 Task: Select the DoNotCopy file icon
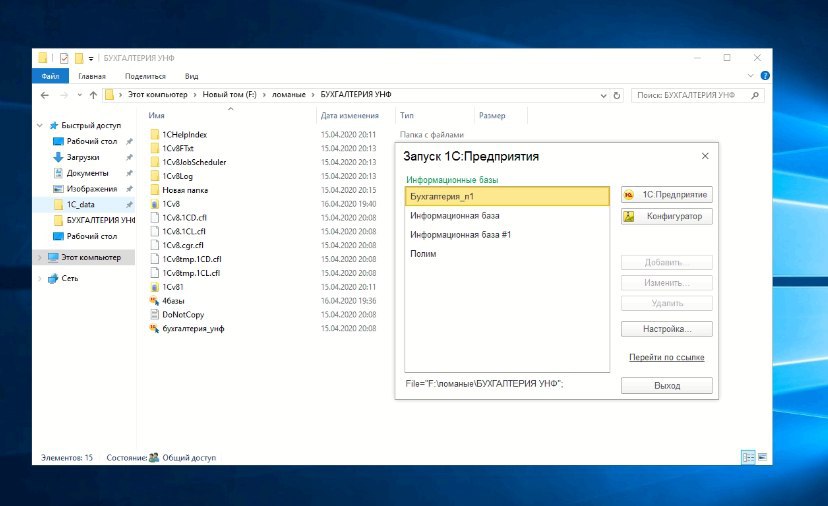click(154, 314)
